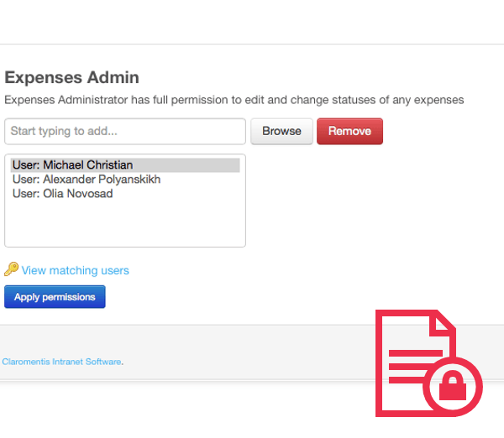The image size is (504, 438).
Task: Click the Expenses Administrator description text
Action: click(x=234, y=100)
